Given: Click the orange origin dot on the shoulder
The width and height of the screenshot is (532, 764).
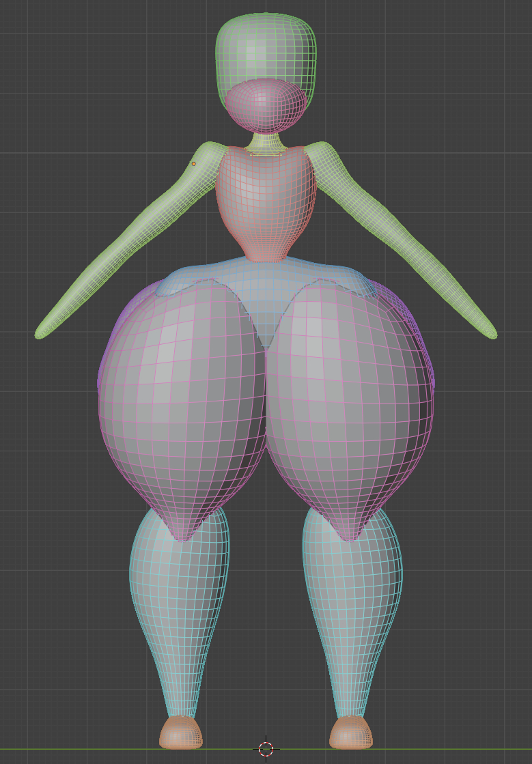Looking at the screenshot, I should point(193,164).
